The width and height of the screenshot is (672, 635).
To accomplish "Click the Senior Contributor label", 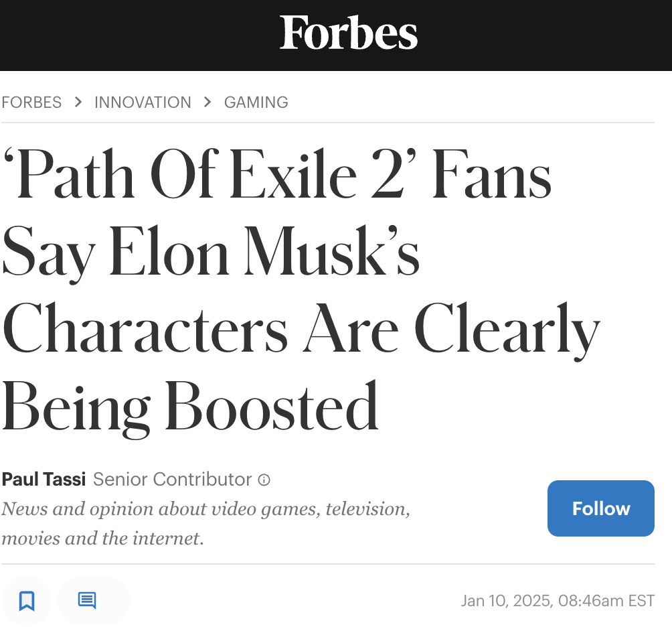I will (x=172, y=480).
